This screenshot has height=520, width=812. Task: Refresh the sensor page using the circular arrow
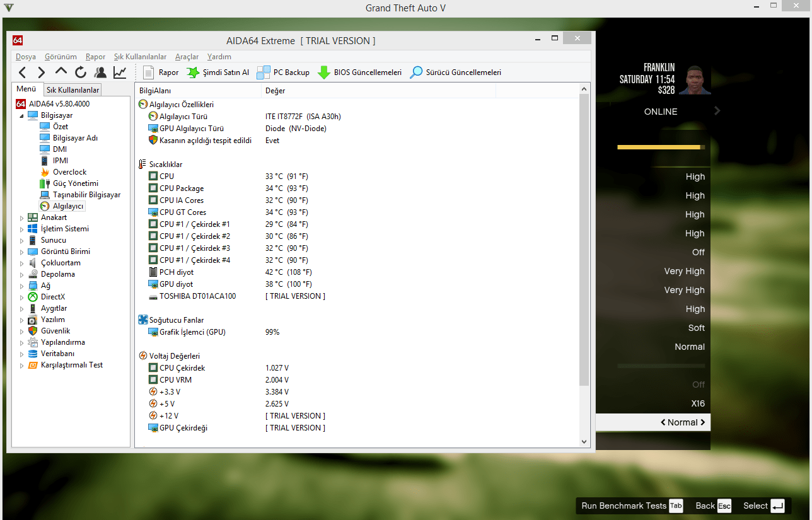click(x=81, y=72)
